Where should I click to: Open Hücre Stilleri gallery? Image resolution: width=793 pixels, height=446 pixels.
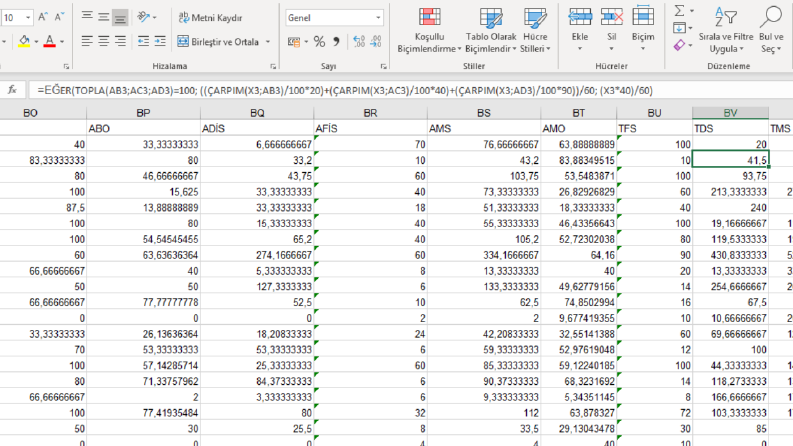535,30
